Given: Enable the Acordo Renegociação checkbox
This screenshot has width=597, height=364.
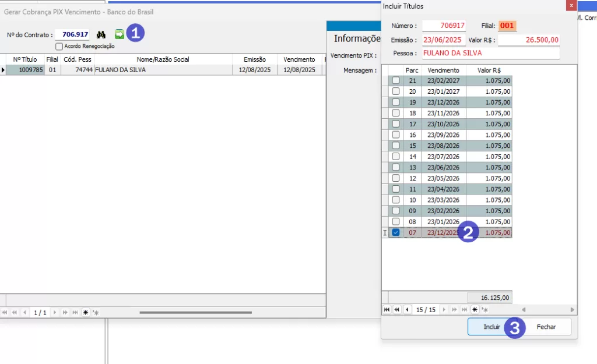Looking at the screenshot, I should [x=59, y=46].
